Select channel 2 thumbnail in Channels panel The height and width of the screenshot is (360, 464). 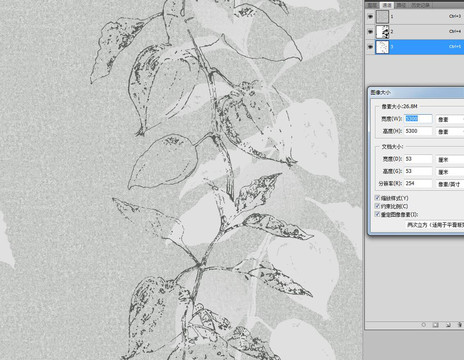382,32
